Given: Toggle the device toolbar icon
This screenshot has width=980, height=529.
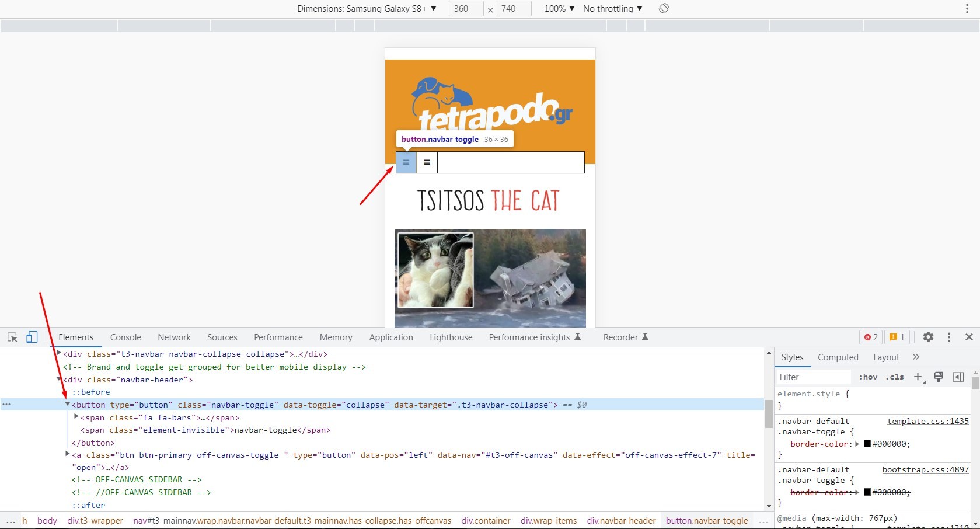Looking at the screenshot, I should point(32,337).
